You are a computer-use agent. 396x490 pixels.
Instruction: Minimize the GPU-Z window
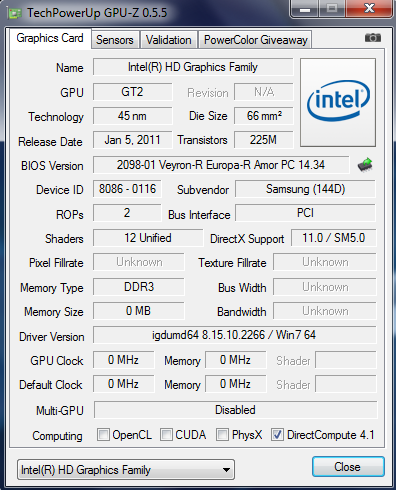[x=305, y=9]
